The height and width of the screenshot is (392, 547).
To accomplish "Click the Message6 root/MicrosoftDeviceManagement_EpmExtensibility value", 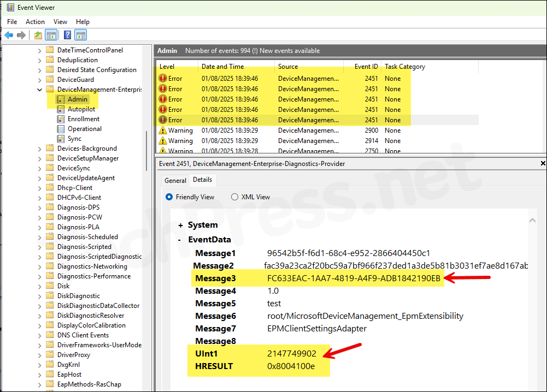I will point(365,316).
